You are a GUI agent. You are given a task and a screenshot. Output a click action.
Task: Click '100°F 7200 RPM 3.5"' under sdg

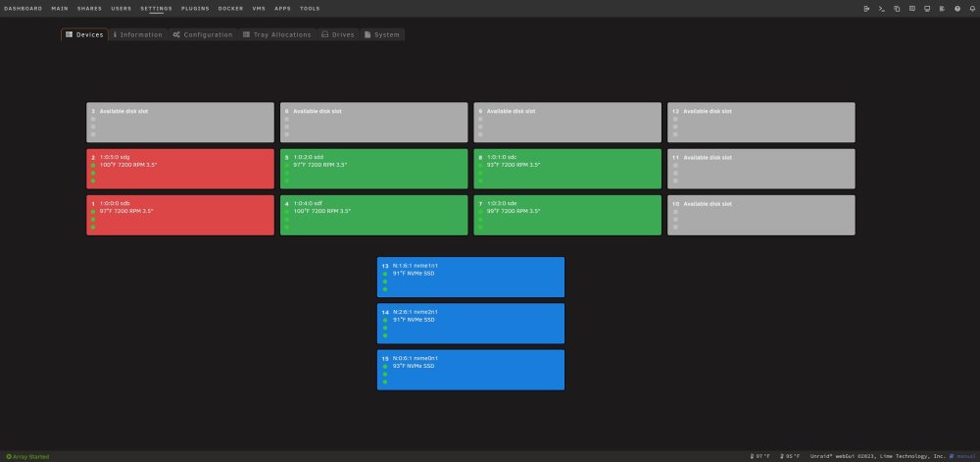(x=128, y=165)
